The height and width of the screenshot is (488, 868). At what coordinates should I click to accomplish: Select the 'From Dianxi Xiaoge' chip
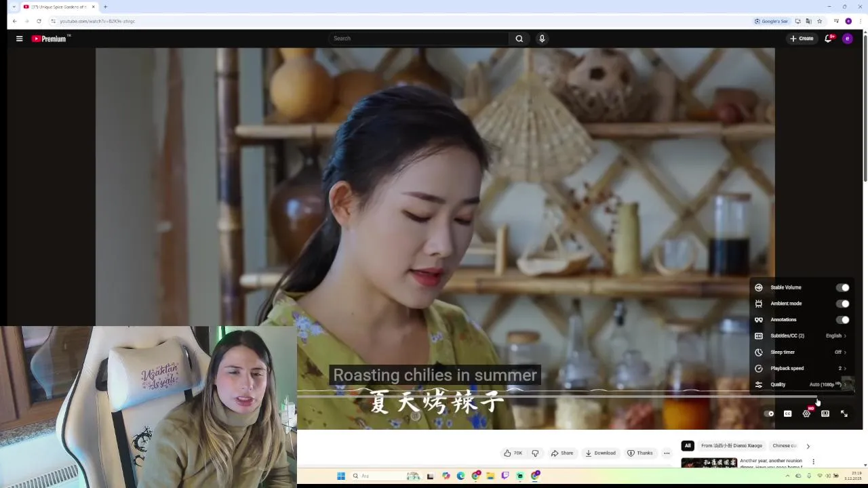pyautogui.click(x=732, y=446)
